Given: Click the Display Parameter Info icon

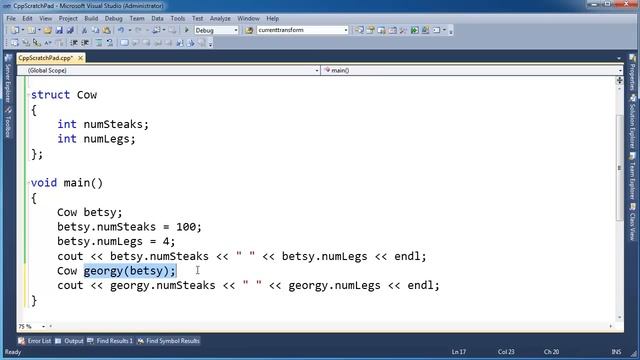Looking at the screenshot, I should (26, 43).
